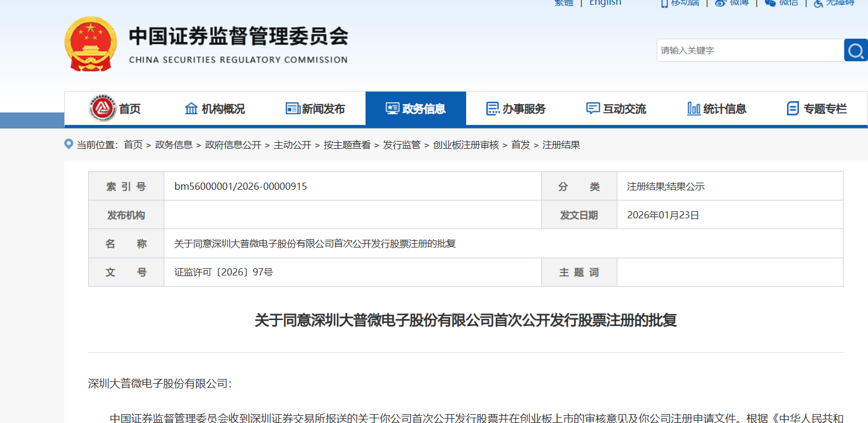This screenshot has width=868, height=423.
Task: Click the 中国证券监督管理委员会 site title
Action: 238,37
